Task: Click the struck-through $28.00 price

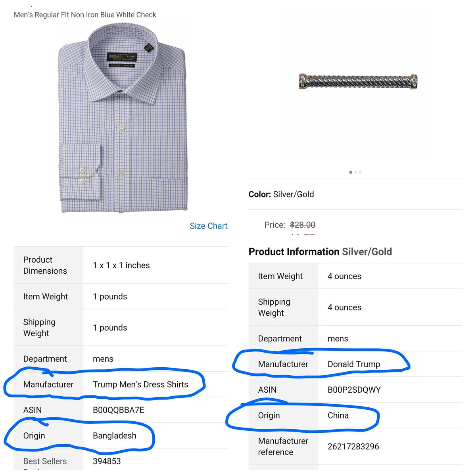Action: pyautogui.click(x=303, y=225)
